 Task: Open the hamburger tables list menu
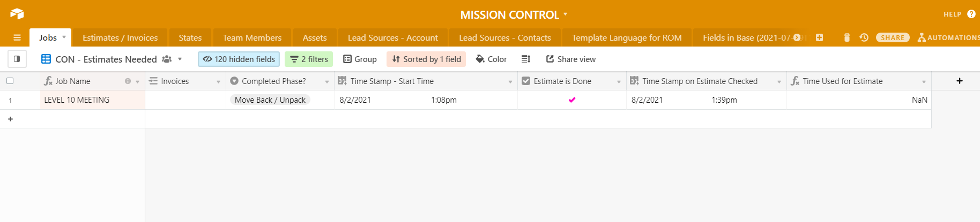(x=17, y=37)
